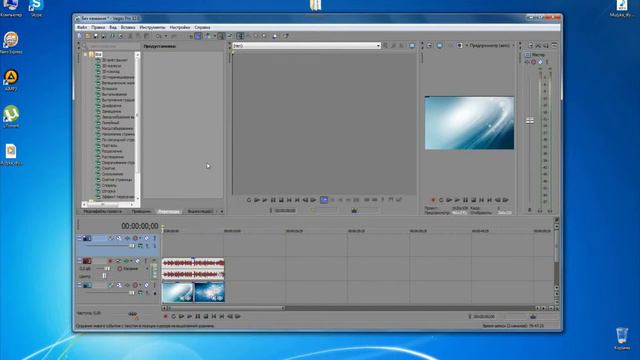Click the timeline horizontal scrollbar

pos(226,308)
